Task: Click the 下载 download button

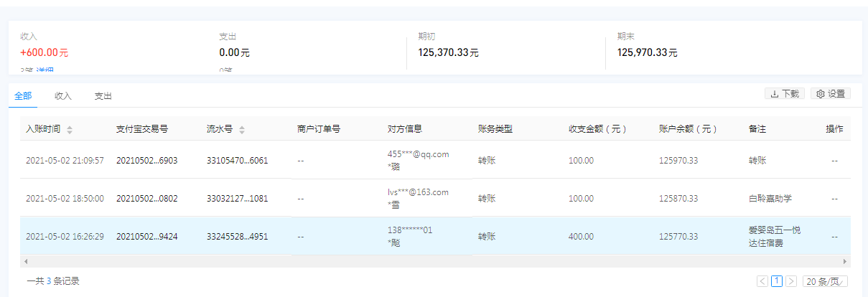Action: [x=785, y=94]
